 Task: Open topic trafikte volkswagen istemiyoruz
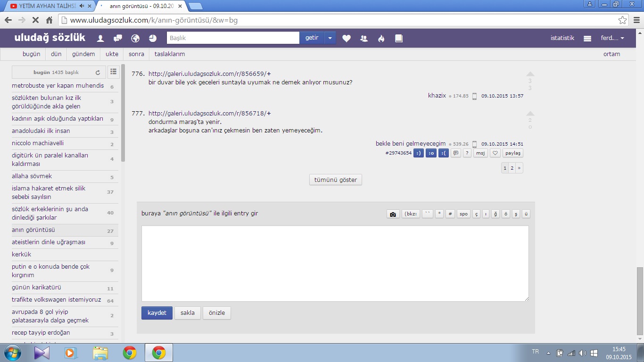(57, 300)
